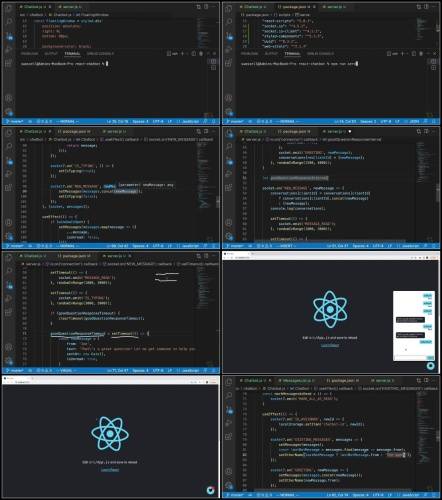Open Extensions in the hand-drawn underline code frame
This screenshot has height=500, width=442.
pyautogui.click(x=9, y=312)
